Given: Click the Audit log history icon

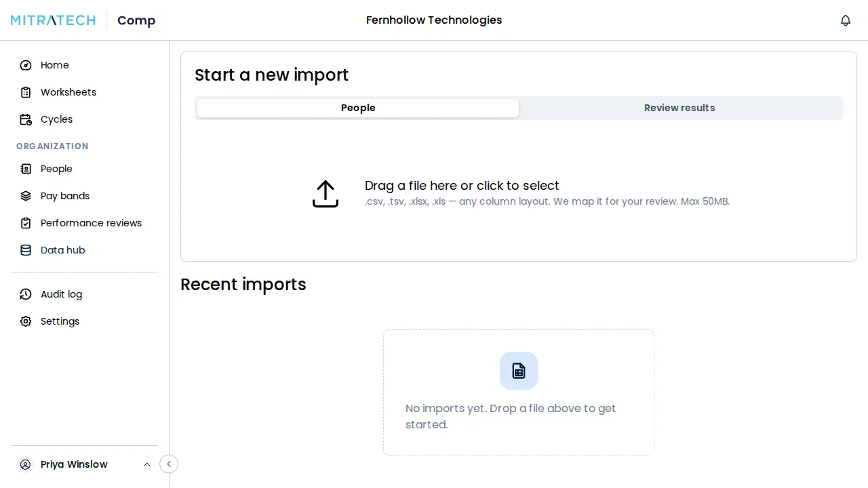Looking at the screenshot, I should (26, 294).
